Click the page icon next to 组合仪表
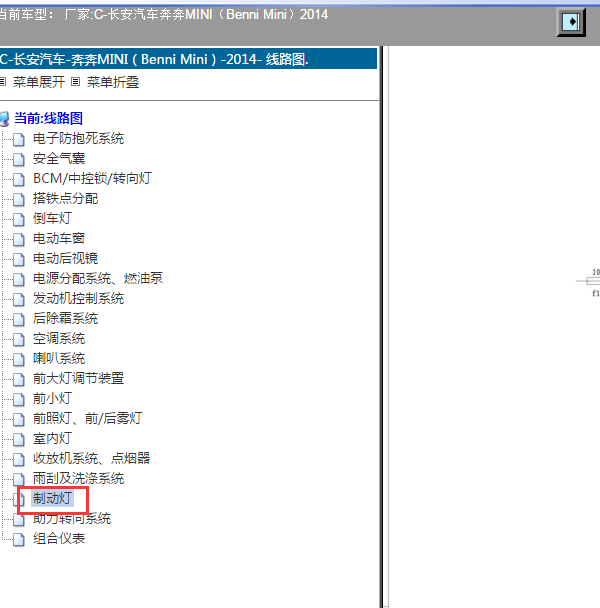This screenshot has height=608, width=600. pyautogui.click(x=18, y=539)
